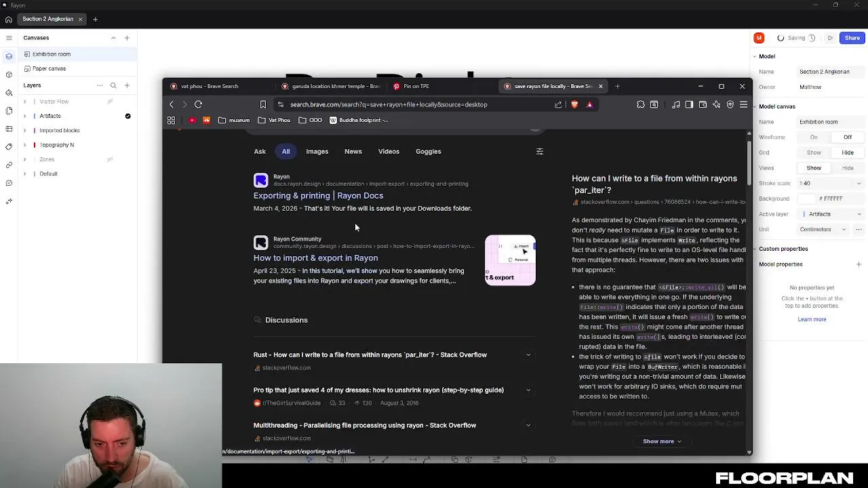
Task: Toggle visibility of Zones layer
Action: 110,159
